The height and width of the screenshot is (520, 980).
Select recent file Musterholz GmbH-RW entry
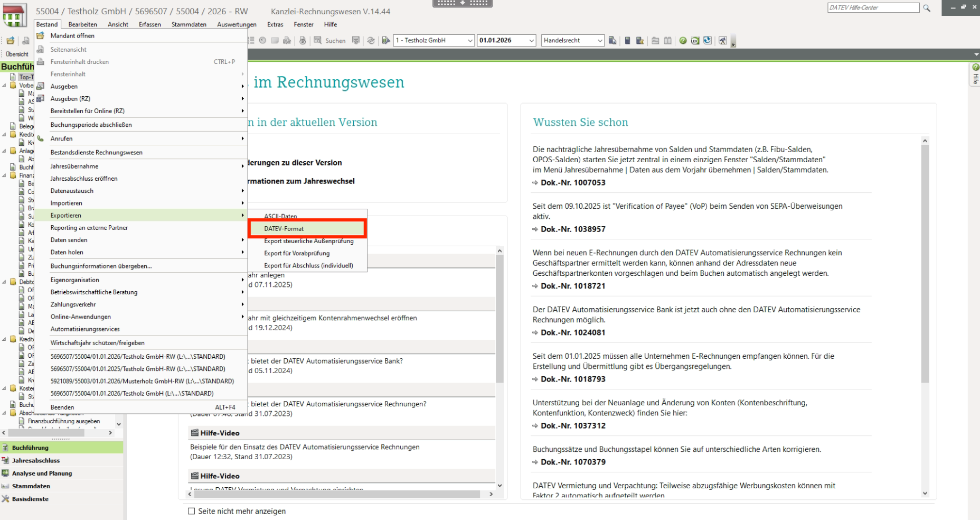tap(141, 381)
